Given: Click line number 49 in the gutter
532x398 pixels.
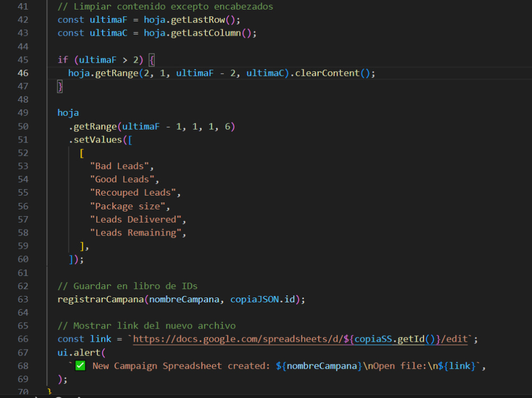Looking at the screenshot, I should [x=23, y=113].
